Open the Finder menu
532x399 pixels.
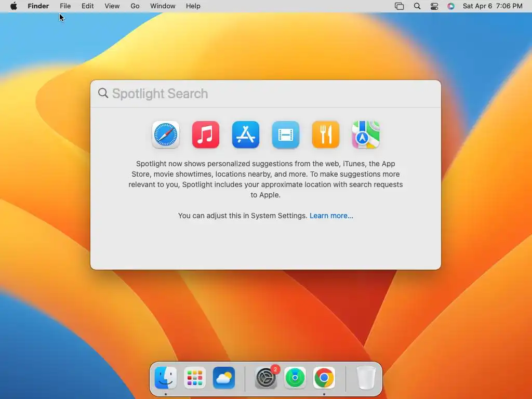coord(38,6)
